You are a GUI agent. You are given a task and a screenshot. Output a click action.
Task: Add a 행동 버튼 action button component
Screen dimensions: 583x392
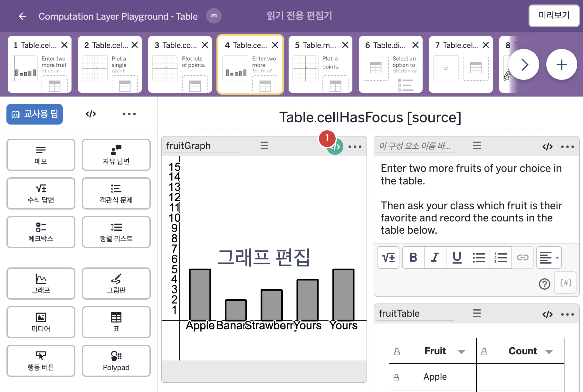point(41,361)
